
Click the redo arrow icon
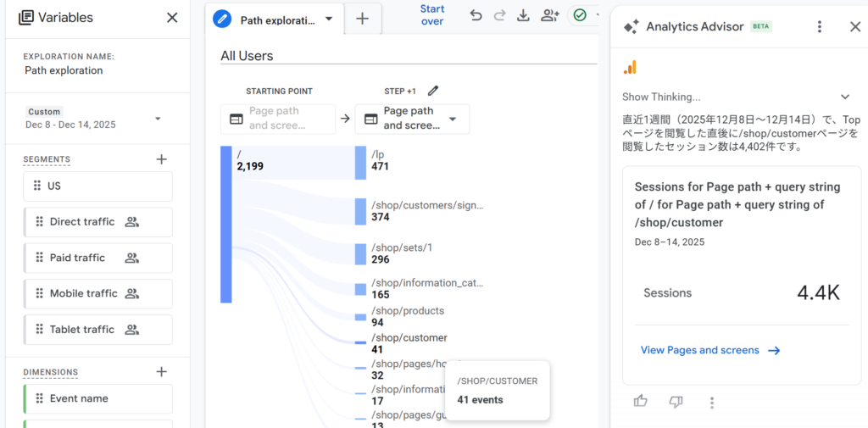point(499,15)
